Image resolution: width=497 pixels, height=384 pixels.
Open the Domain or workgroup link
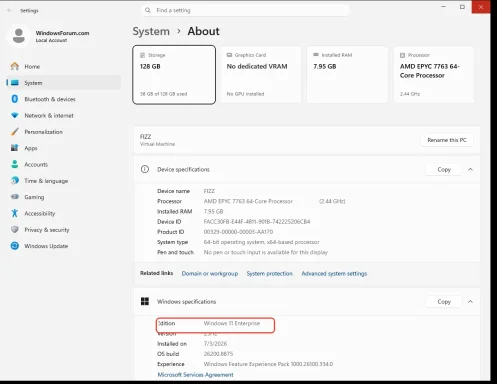[x=210, y=273]
